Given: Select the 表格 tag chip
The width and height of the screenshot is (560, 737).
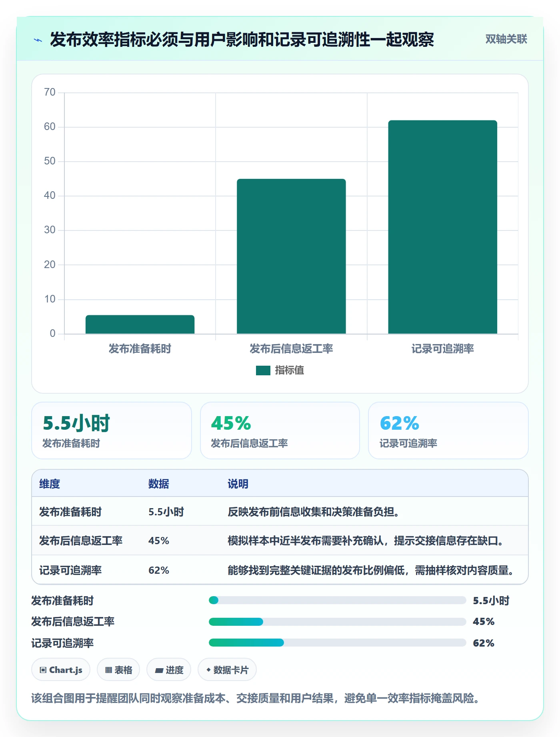Looking at the screenshot, I should tap(118, 670).
